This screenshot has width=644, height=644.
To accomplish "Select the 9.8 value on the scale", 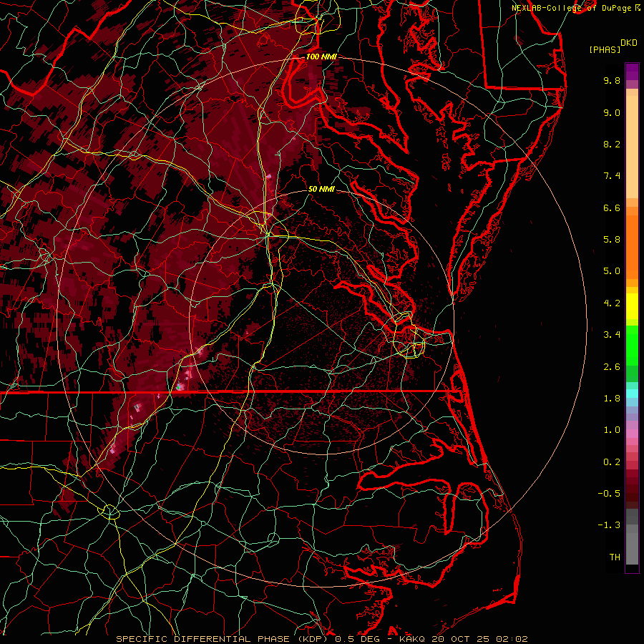I will coord(612,80).
